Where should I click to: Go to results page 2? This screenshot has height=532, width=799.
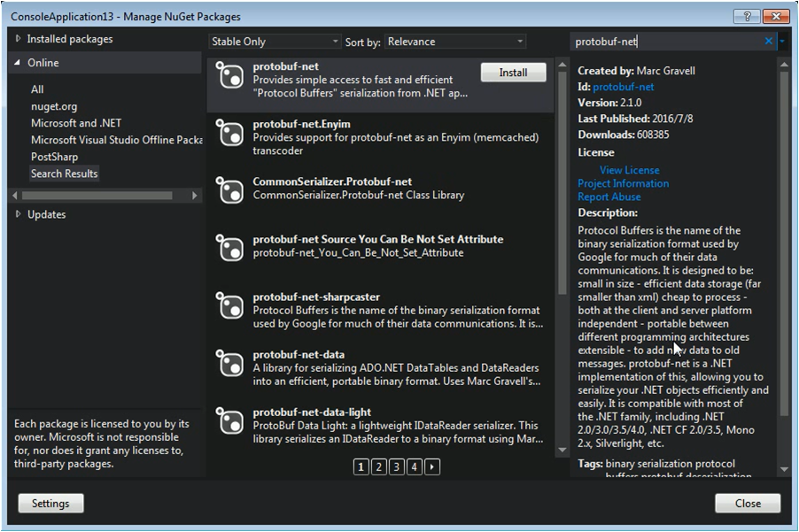378,466
